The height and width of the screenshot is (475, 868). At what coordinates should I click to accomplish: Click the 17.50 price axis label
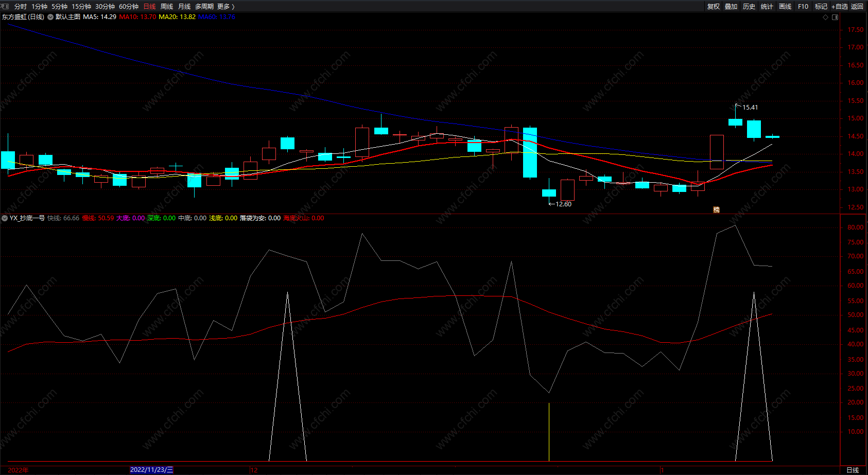click(x=856, y=30)
